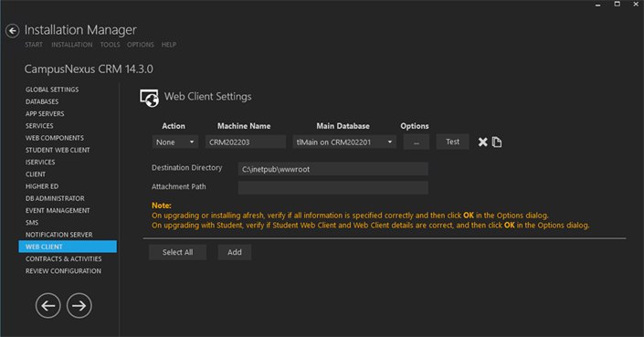Select DB ADMINISTRATOR in the sidebar
Screen dimensions: 644x337
55,198
